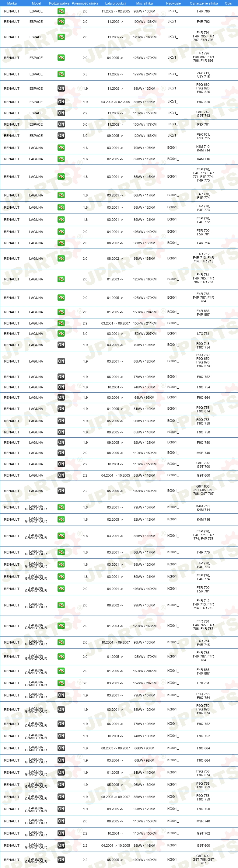Viewport: 238px width, 868px height.
Task: Click diesel ON icon in Laguna BG0/1_ 77kW / 105KM row
Action: (61, 377)
